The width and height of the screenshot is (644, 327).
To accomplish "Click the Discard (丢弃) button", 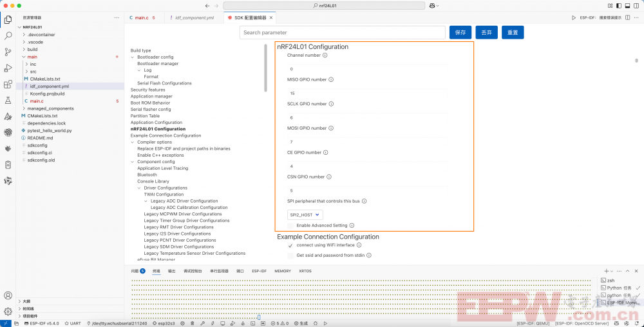I will point(487,32).
